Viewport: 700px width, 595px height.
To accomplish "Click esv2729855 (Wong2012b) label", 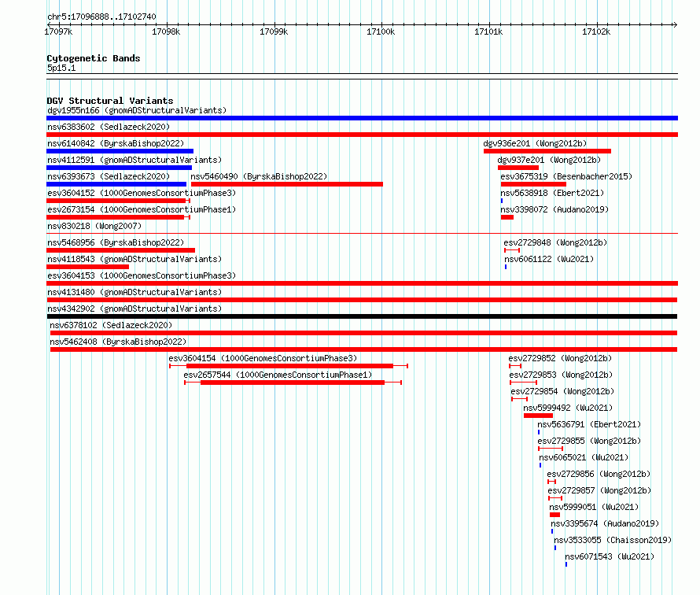I will (589, 441).
